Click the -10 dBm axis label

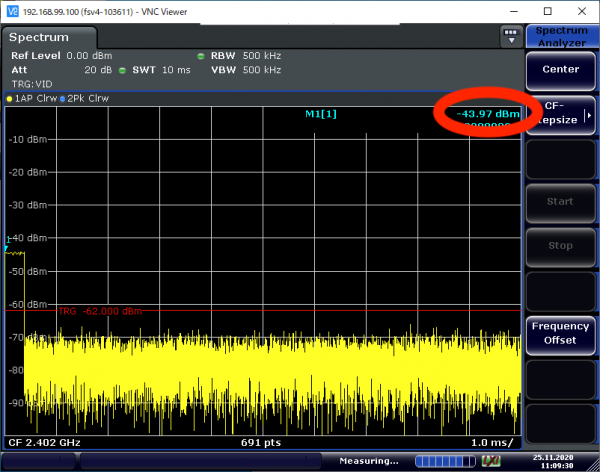tap(28, 140)
